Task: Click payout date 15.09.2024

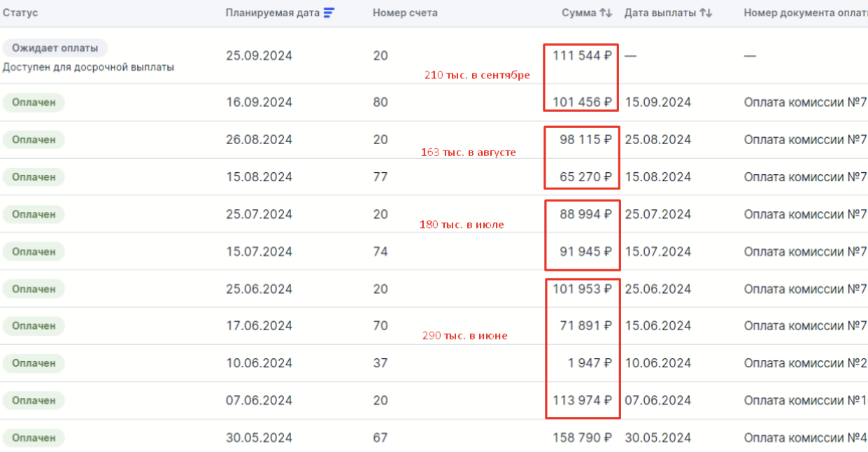Action: click(x=657, y=102)
